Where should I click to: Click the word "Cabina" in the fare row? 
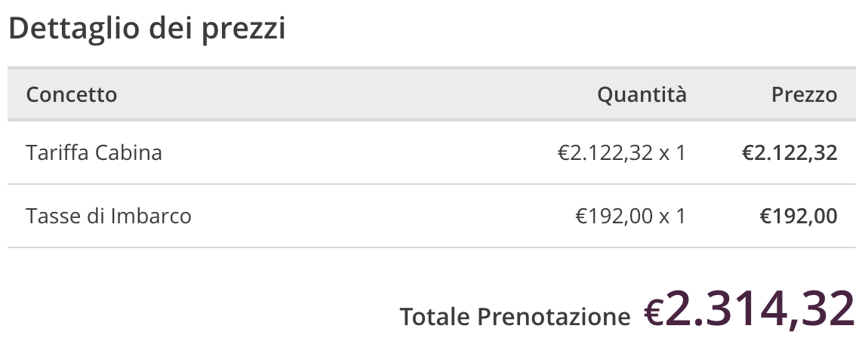click(x=128, y=153)
